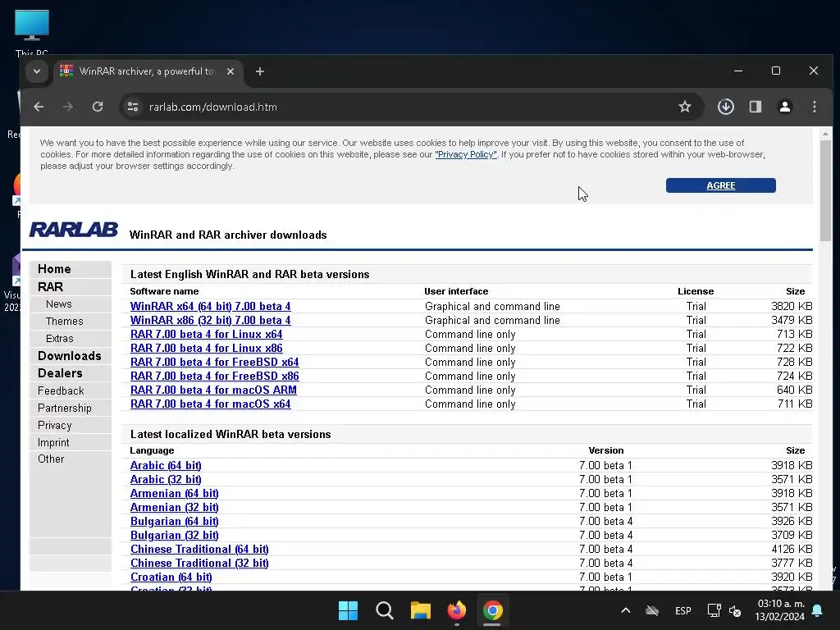
Task: Download Bulgarian (32 bit) WinRAR
Action: click(x=174, y=535)
